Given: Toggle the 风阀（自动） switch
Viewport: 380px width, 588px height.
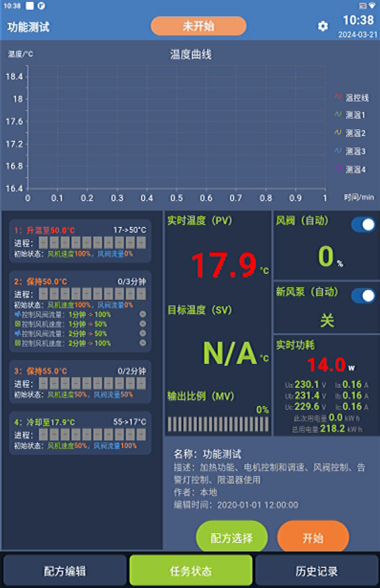Looking at the screenshot, I should (x=363, y=225).
